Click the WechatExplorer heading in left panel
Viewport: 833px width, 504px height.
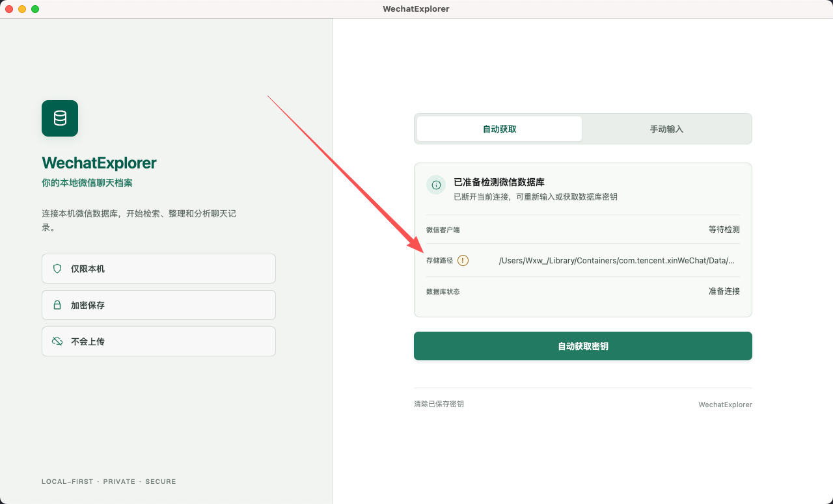(99, 163)
